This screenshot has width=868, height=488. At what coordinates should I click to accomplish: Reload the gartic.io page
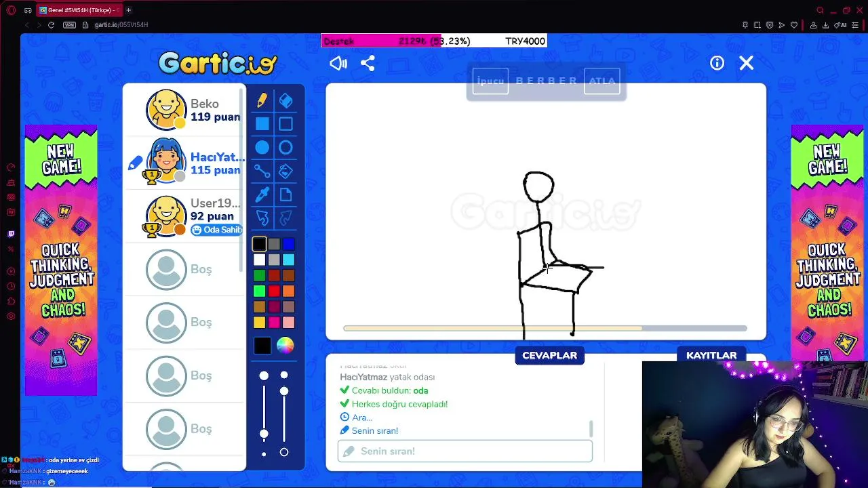pos(51,25)
